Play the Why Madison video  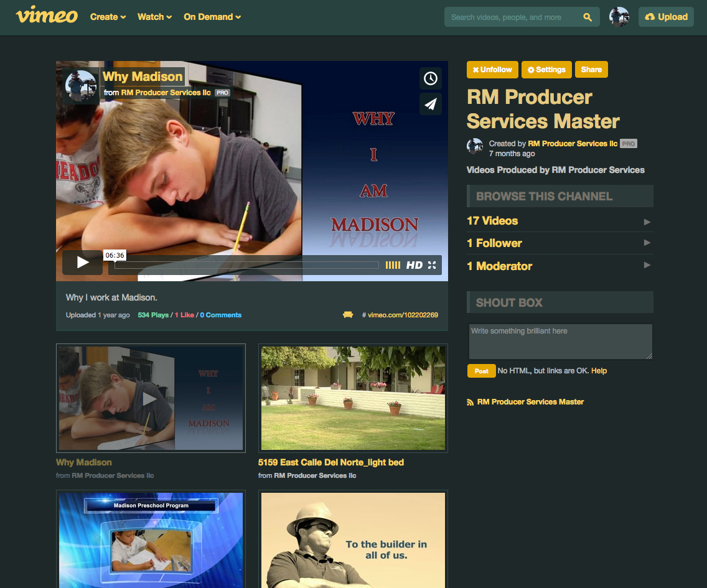click(83, 262)
